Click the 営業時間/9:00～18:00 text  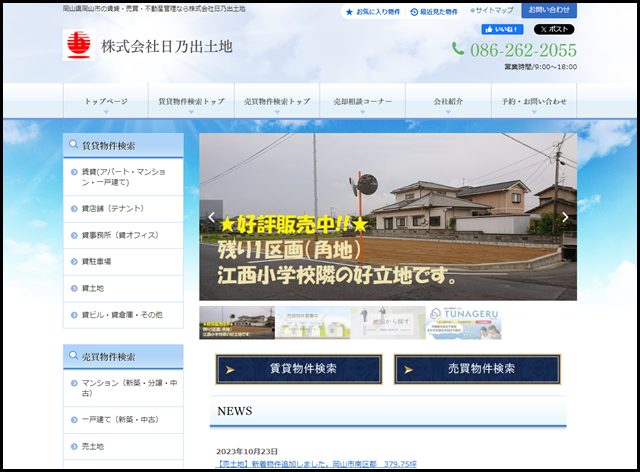click(x=540, y=67)
